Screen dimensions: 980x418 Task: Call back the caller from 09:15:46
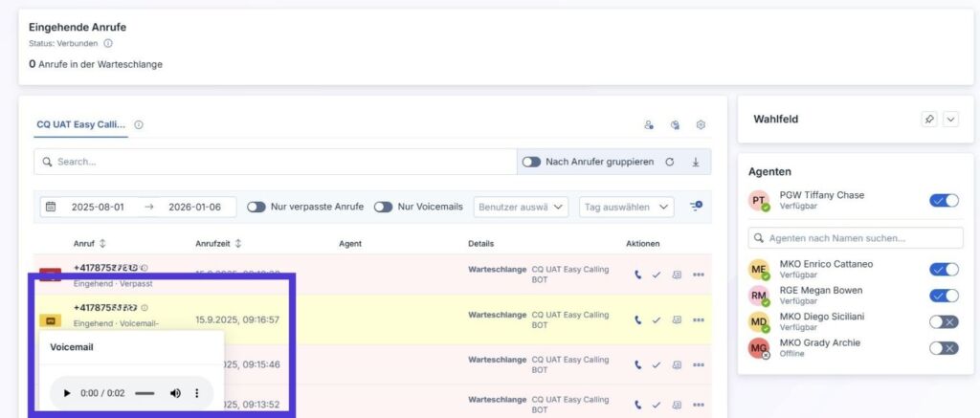(637, 364)
